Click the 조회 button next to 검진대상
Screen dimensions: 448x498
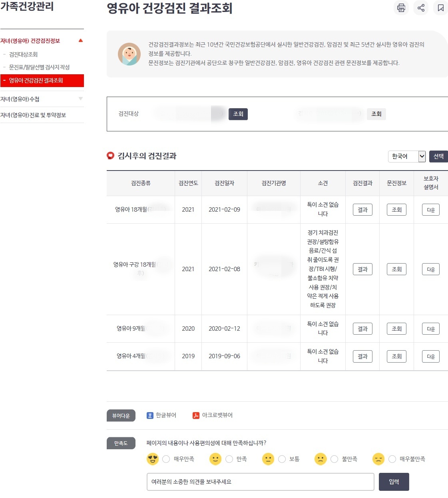(238, 114)
